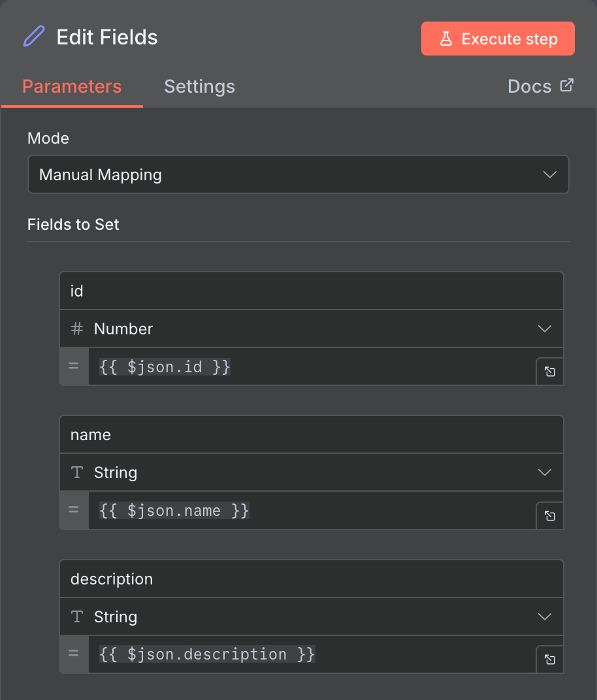
Task: Switch to the Parameters tab
Action: [72, 86]
